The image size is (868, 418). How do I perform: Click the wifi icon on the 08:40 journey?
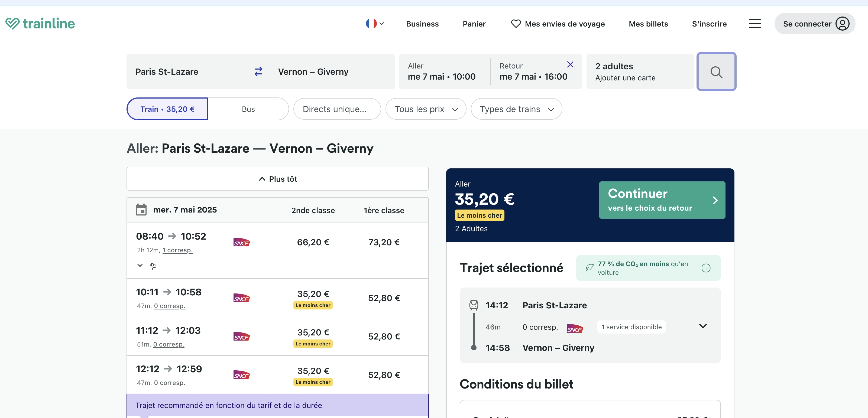[x=140, y=266]
